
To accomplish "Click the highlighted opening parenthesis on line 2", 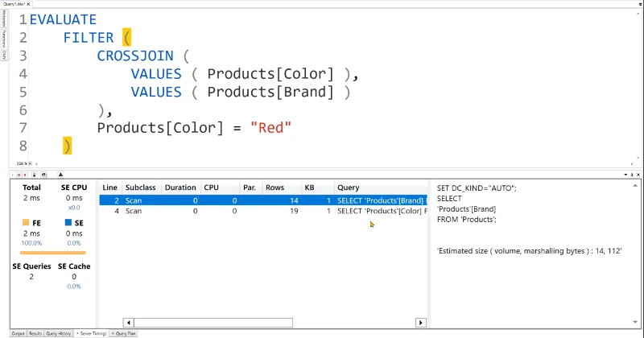I will [x=126, y=38].
